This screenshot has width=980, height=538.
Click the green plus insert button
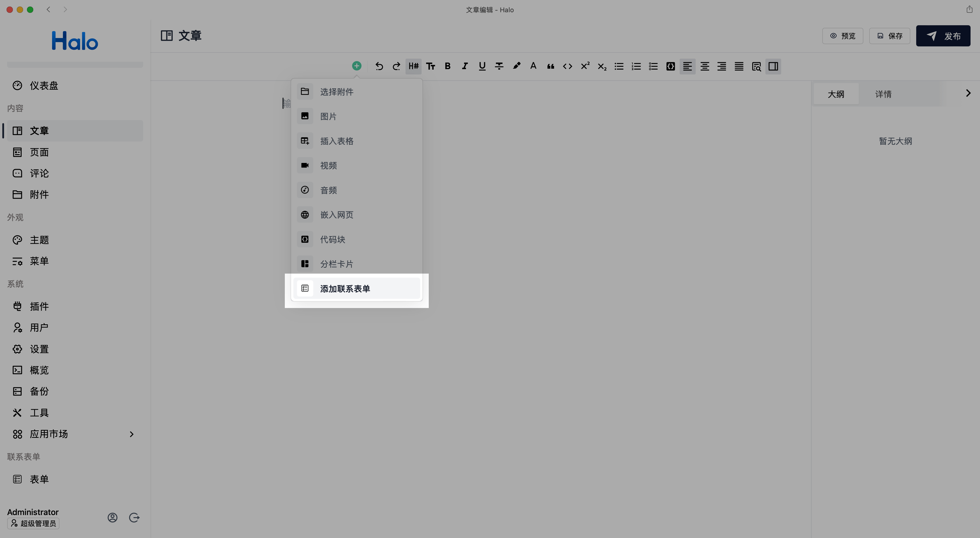pos(357,66)
